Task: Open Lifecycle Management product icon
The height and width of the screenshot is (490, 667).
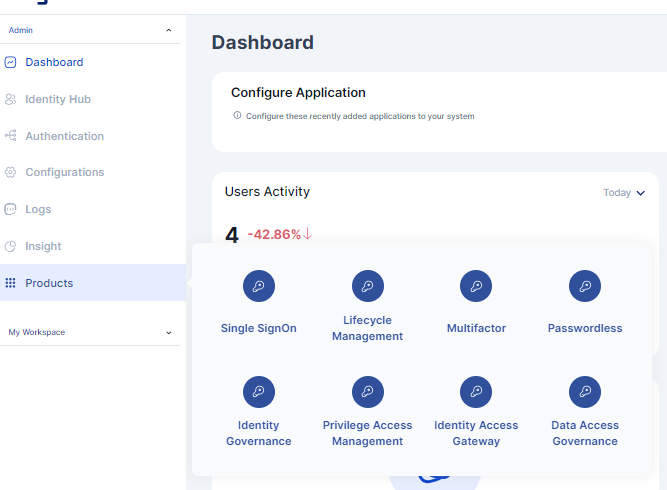Action: pyautogui.click(x=368, y=287)
